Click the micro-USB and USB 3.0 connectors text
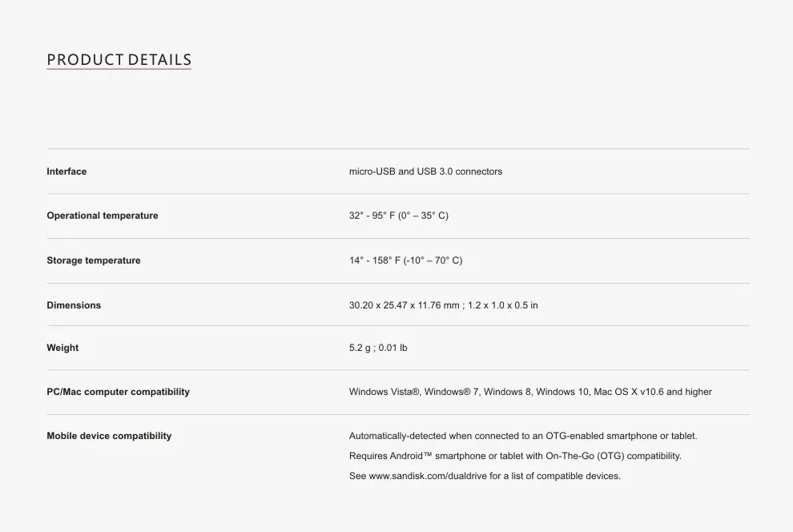 coord(425,171)
